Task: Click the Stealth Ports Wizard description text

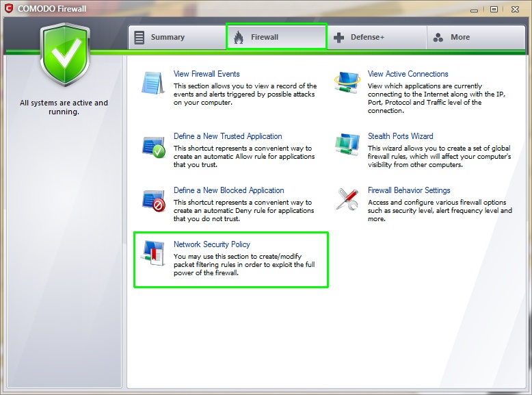Action: pyautogui.click(x=439, y=156)
